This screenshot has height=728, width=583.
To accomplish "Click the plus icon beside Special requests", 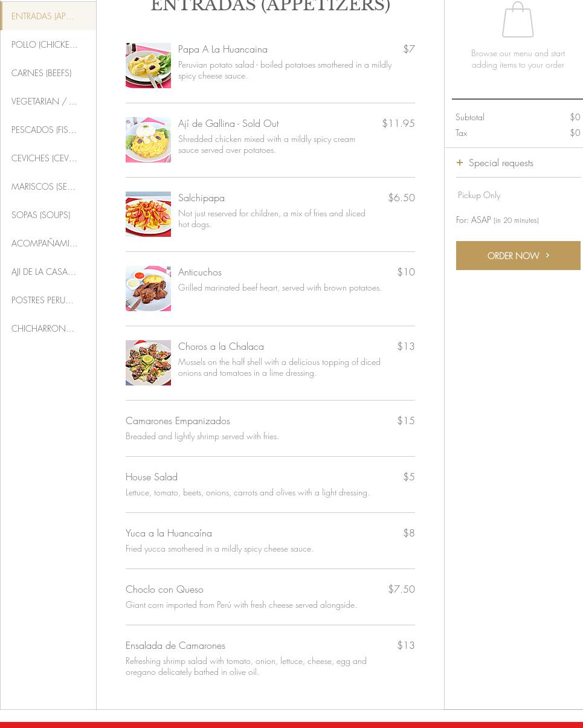I will 460,163.
